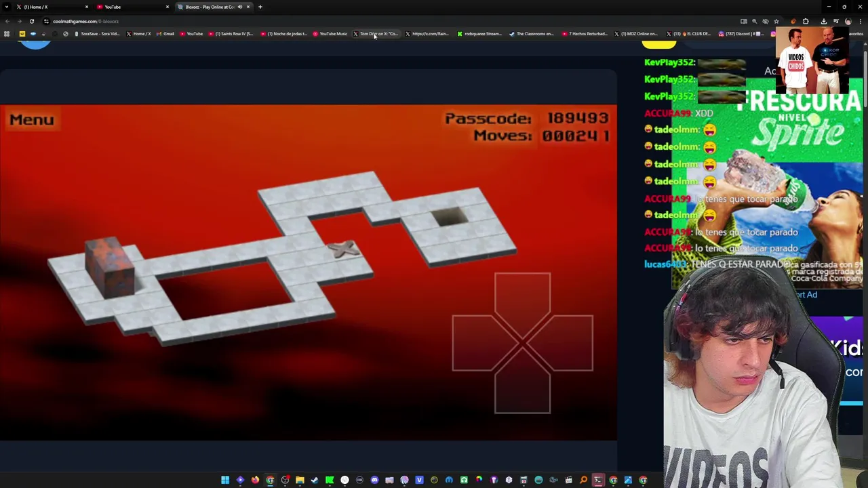
Task: Expand the tab search dropdown
Action: [x=7, y=7]
